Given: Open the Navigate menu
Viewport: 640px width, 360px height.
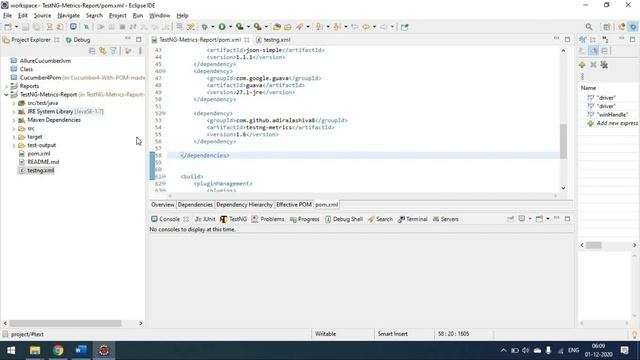Looking at the screenshot, I should click(68, 16).
